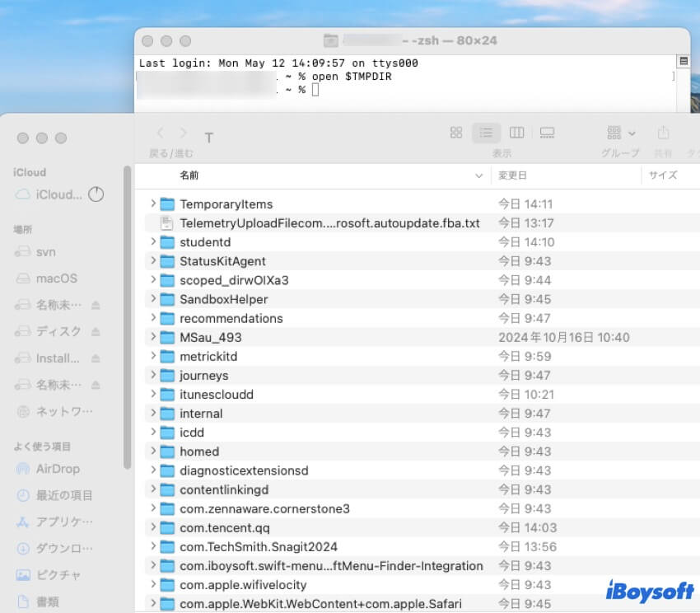Image resolution: width=700 pixels, height=613 pixels.
Task: Expand the TemporaryItems folder disclosure arrow
Action: click(153, 204)
